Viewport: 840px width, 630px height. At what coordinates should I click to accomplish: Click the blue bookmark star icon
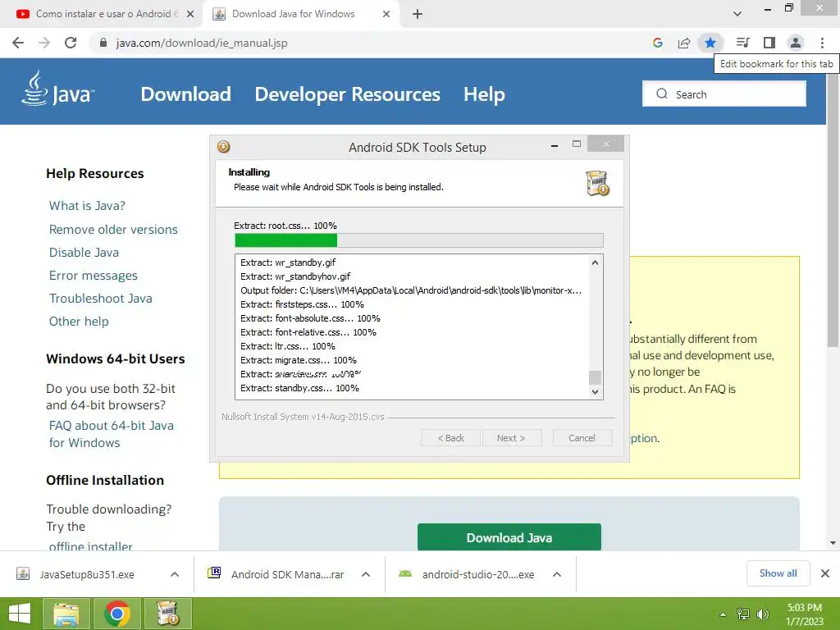(710, 43)
